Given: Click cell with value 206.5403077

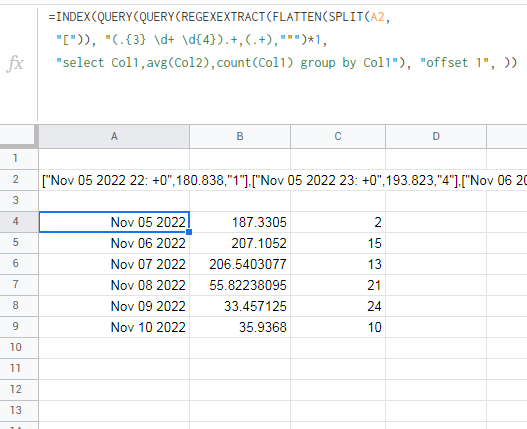Looking at the screenshot, I should (240, 264).
